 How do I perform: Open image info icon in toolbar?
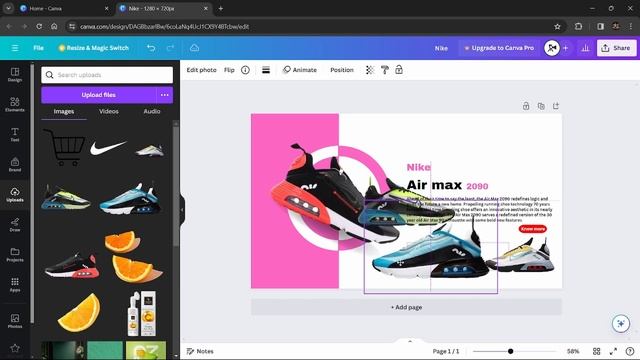click(x=245, y=70)
